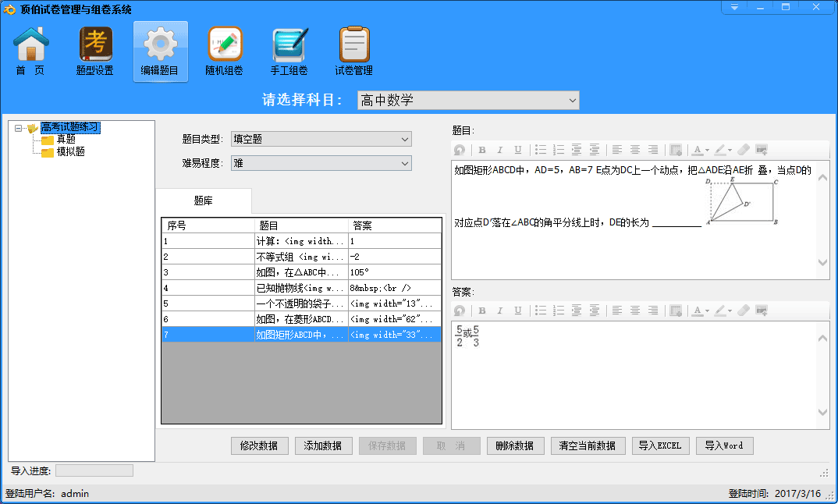838x504 pixels.
Task: Open 题型设置 question type settings
Action: coord(95,51)
